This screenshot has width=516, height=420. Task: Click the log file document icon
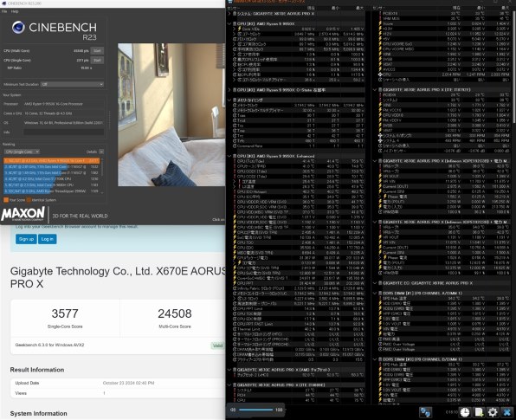(x=479, y=411)
